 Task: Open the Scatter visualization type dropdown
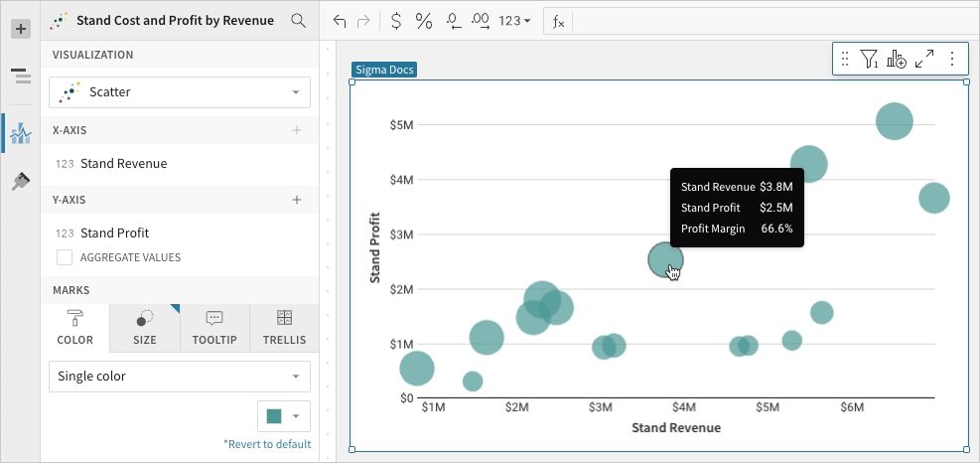[x=180, y=92]
